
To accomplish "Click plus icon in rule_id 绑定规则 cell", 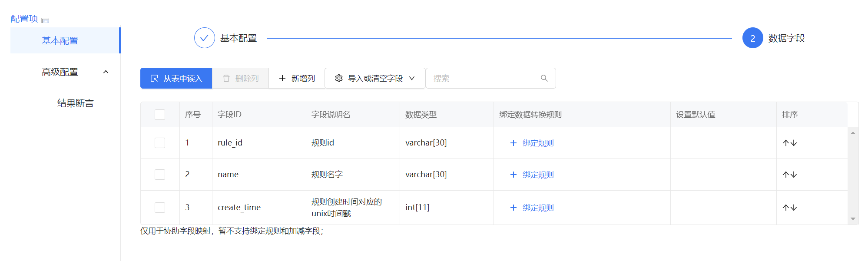I will [514, 143].
